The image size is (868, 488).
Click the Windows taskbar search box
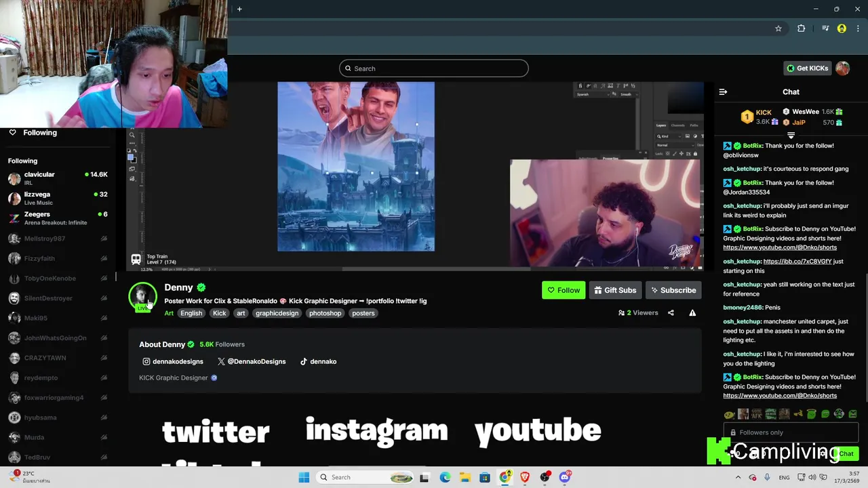[x=366, y=477]
